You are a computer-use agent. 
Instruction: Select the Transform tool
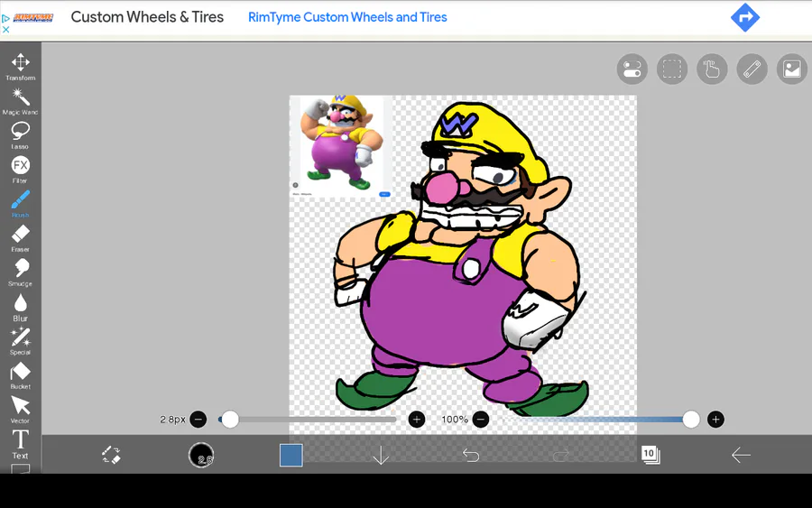click(20, 67)
